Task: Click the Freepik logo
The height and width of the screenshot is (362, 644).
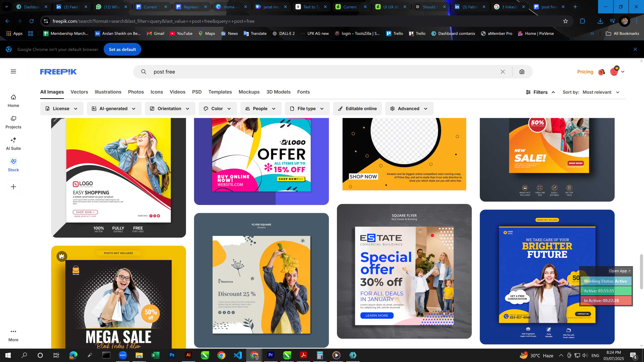Action: coord(59,72)
